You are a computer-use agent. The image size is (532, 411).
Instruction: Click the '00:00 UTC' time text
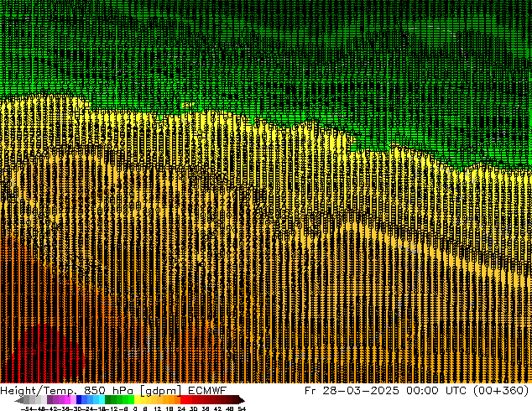436,390
